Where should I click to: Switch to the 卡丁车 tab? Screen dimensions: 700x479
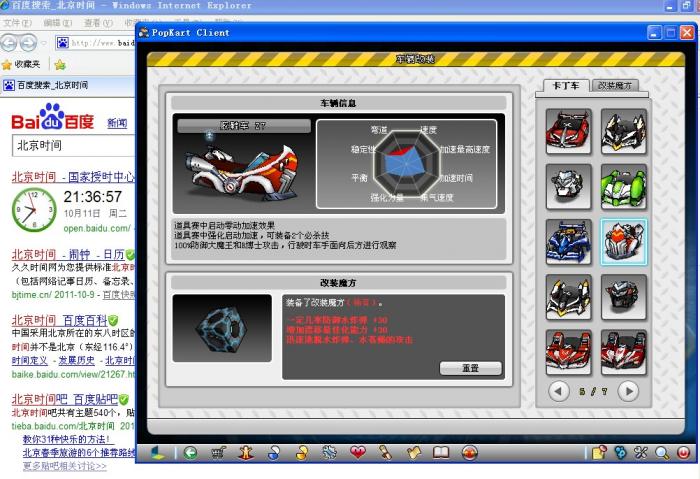click(x=566, y=86)
